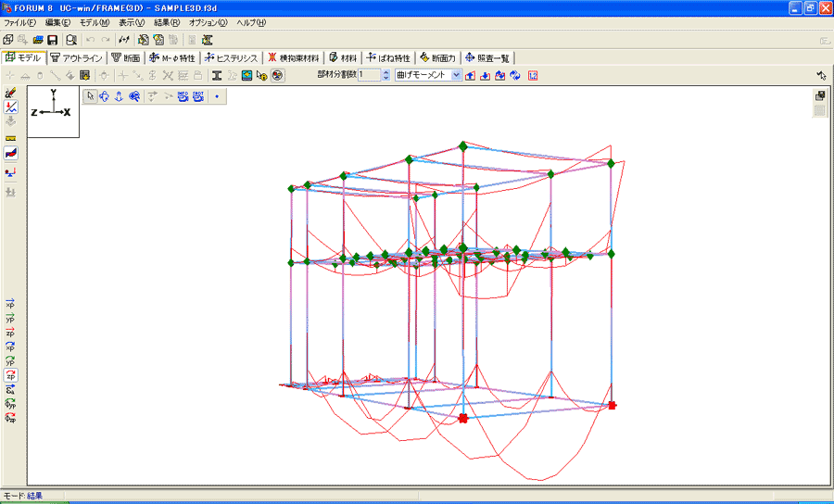Open a file with the folder icon
The width and height of the screenshot is (834, 504).
coord(38,40)
